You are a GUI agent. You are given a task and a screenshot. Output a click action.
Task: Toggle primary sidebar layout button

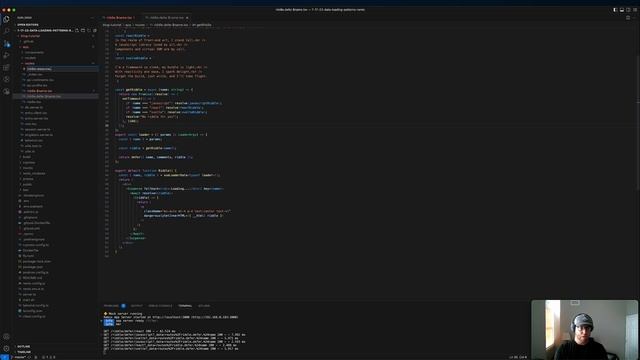[615, 10]
